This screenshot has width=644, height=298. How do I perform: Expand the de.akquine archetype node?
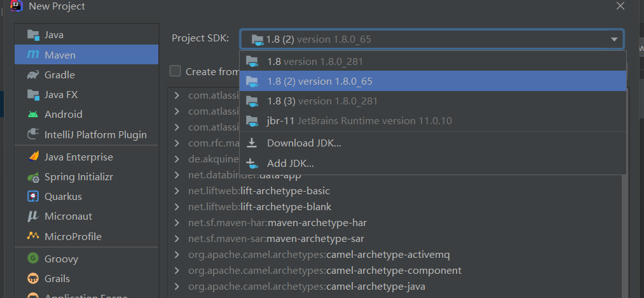(177, 159)
